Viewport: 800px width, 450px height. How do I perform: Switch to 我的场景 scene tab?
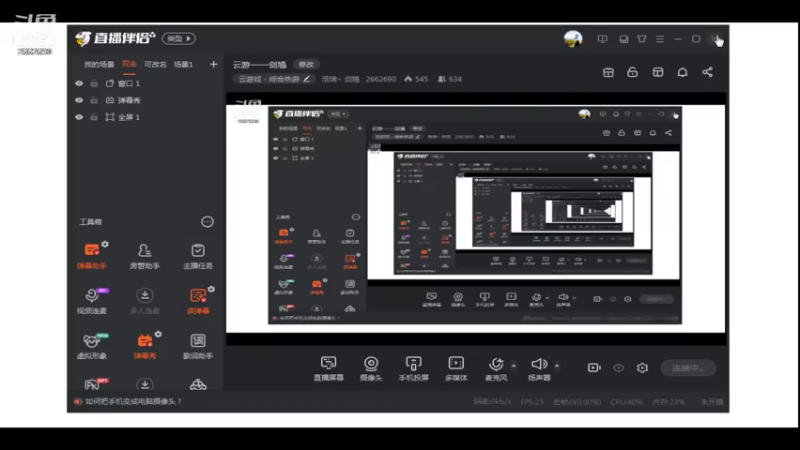click(99, 65)
